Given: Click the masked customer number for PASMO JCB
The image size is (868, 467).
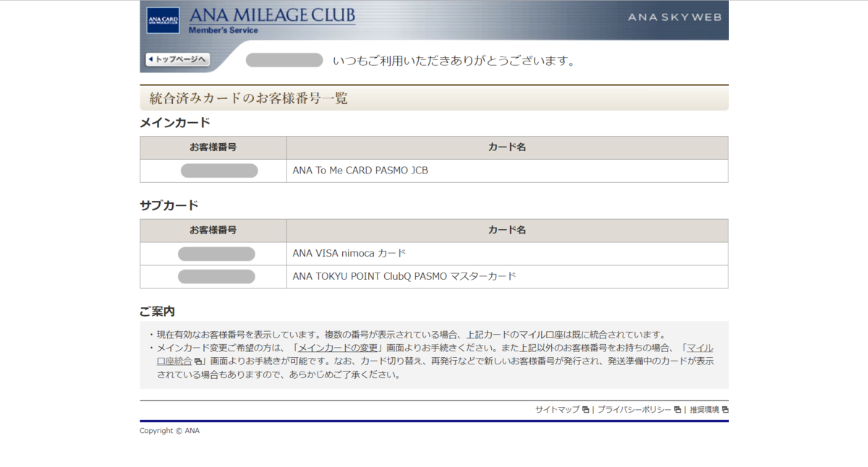Looking at the screenshot, I should pyautogui.click(x=219, y=171).
